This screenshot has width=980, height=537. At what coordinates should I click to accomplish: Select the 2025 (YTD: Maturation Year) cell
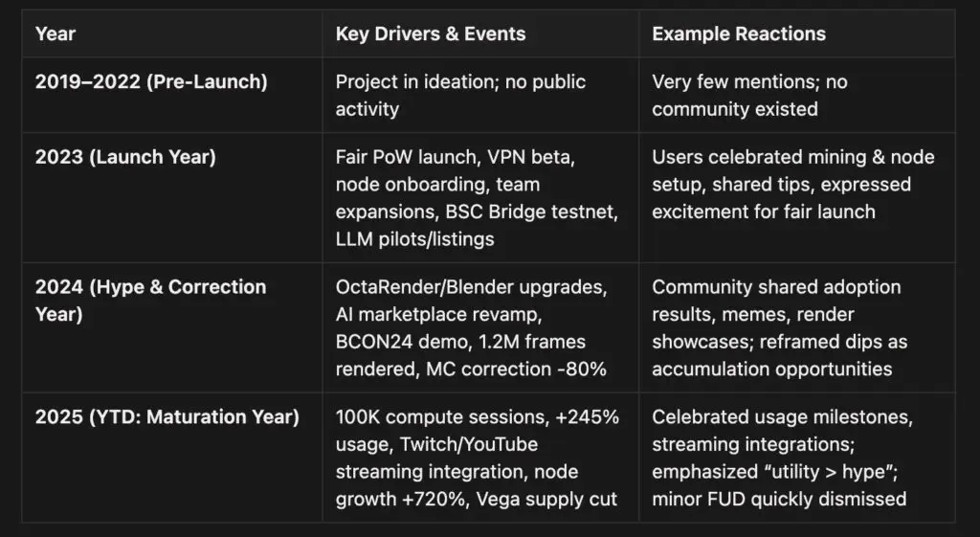[167, 417]
